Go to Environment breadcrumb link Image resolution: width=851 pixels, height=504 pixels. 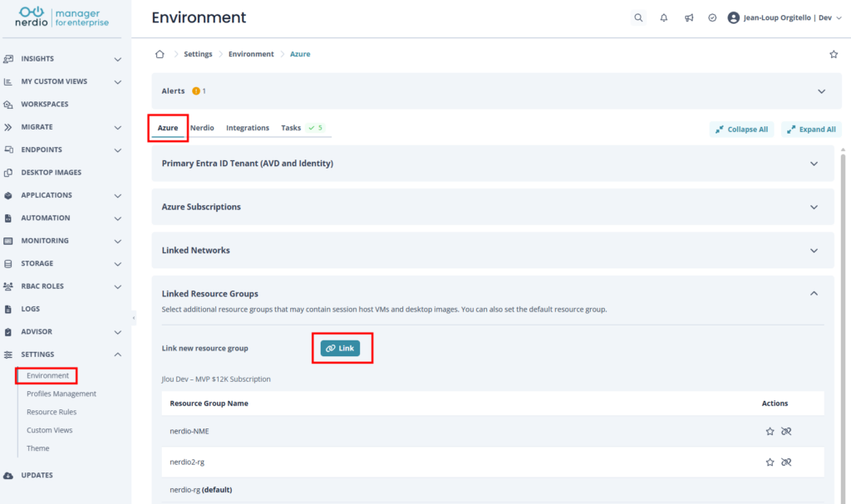coord(251,54)
